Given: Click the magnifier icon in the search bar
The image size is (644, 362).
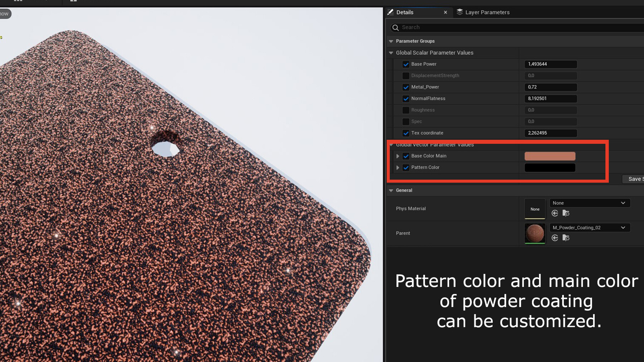Looking at the screenshot, I should (395, 27).
